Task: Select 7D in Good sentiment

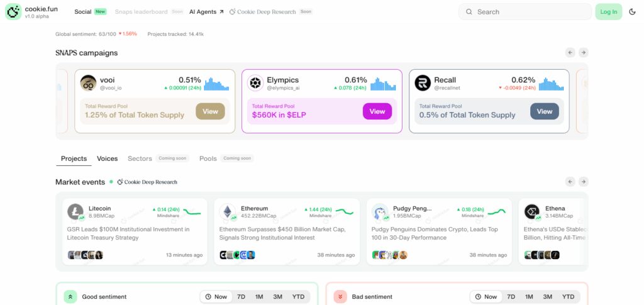Action: (x=241, y=297)
